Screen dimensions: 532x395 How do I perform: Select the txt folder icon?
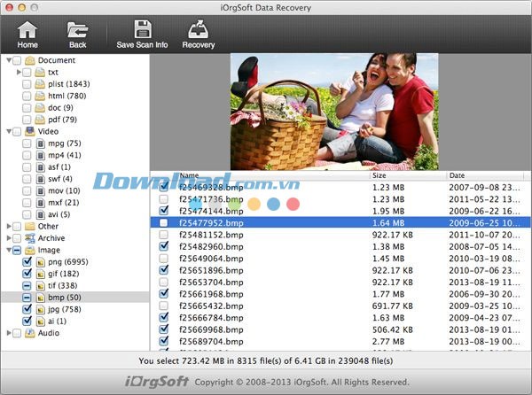coord(40,72)
